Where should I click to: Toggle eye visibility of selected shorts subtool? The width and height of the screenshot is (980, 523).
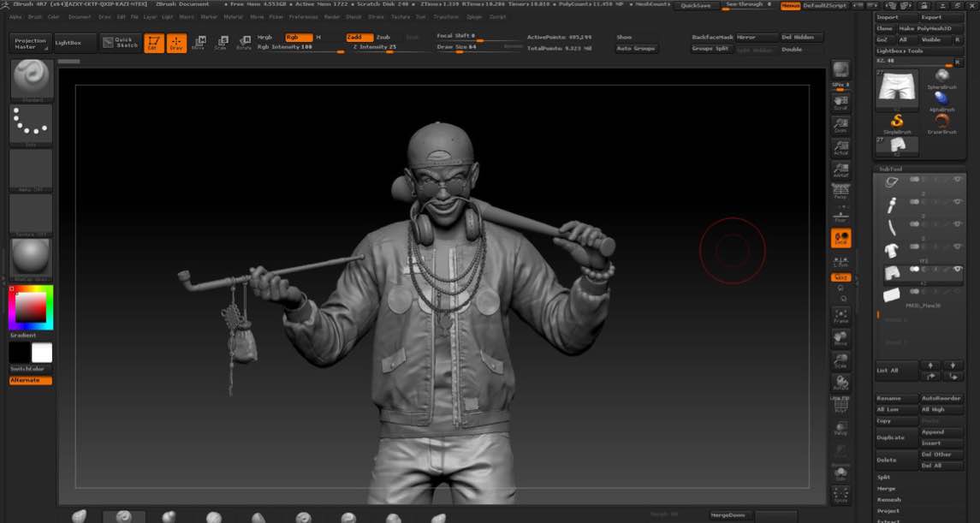click(x=957, y=269)
